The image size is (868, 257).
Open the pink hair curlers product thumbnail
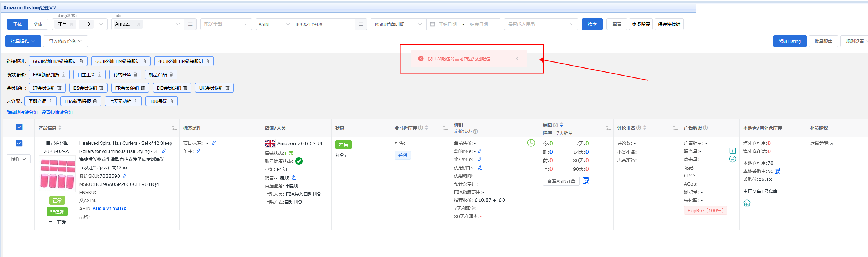(x=57, y=174)
